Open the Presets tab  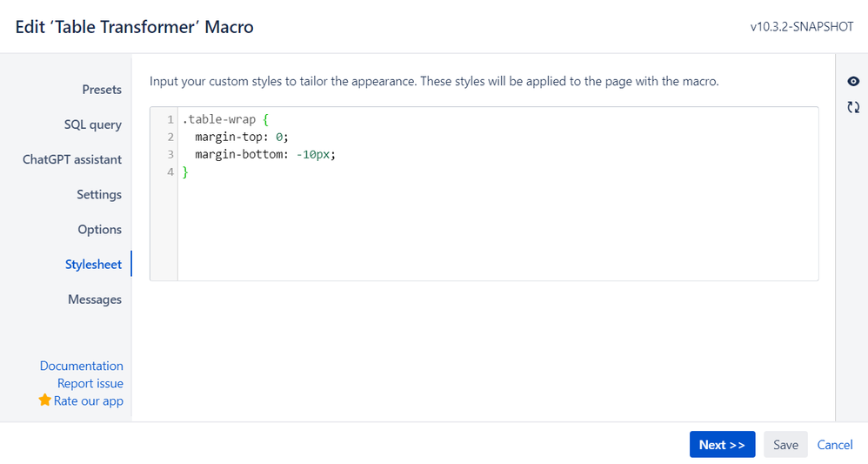(102, 90)
